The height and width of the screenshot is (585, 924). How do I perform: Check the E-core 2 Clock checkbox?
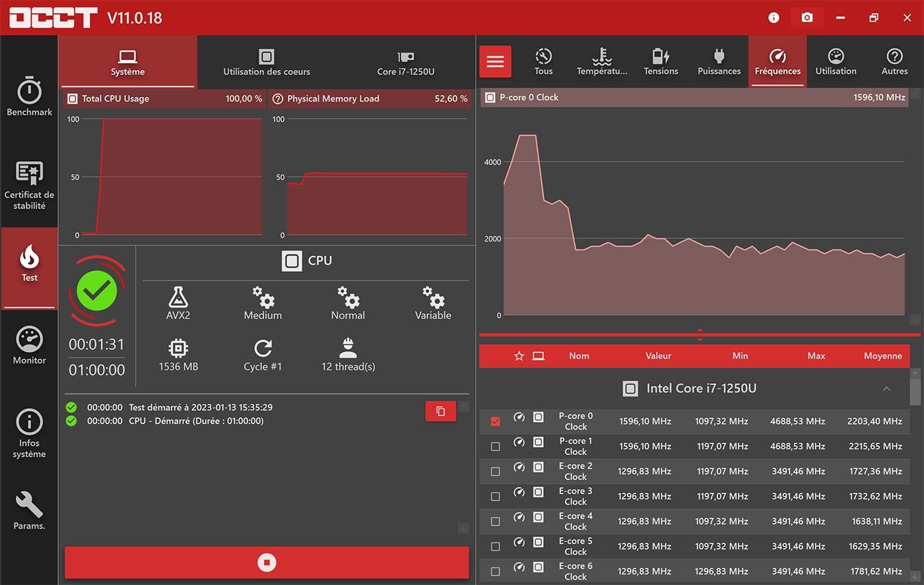(496, 472)
